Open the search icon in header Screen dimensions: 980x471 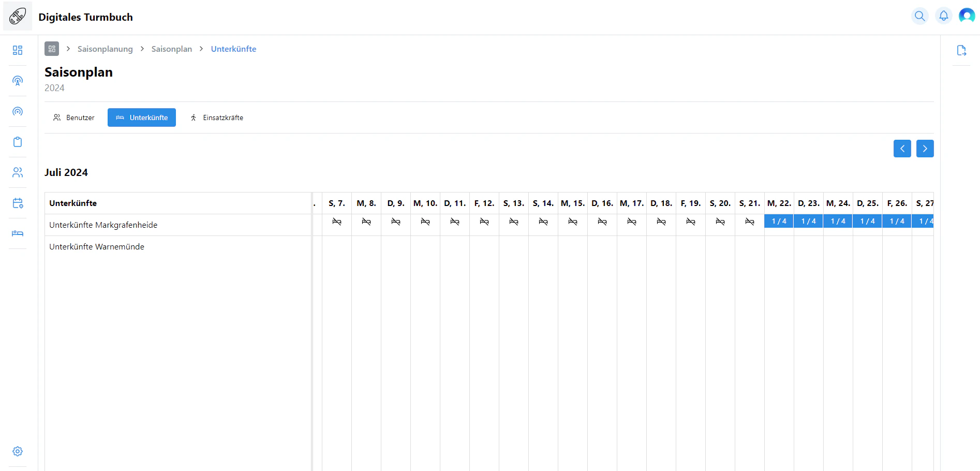pyautogui.click(x=919, y=16)
